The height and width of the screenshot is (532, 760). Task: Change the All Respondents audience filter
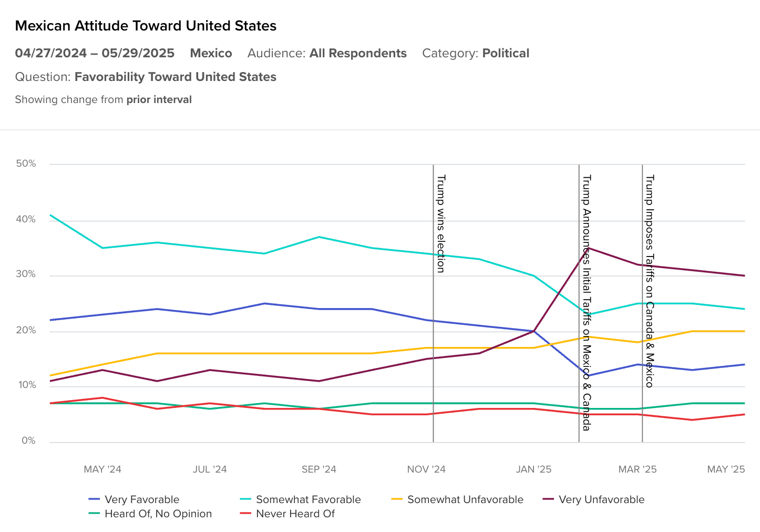point(358,53)
